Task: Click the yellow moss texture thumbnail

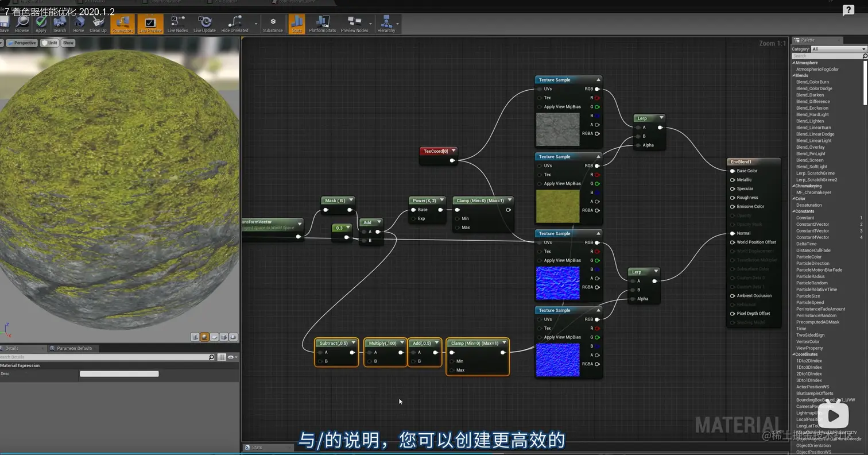Action: pos(557,206)
